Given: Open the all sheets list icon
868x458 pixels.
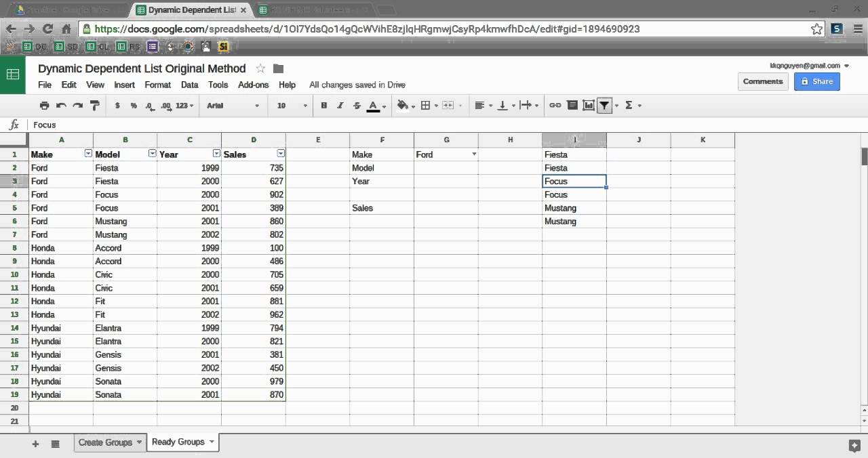Looking at the screenshot, I should (56, 444).
